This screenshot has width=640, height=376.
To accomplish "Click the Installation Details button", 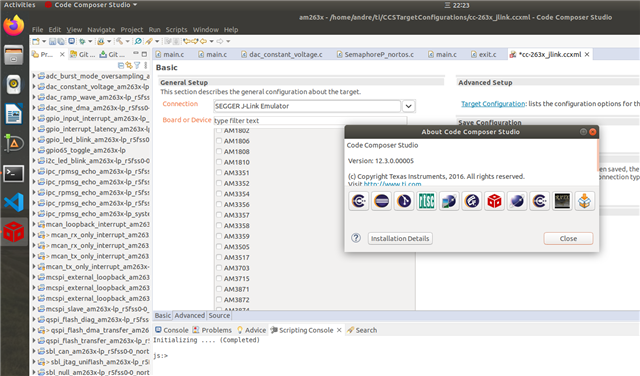I will pyautogui.click(x=400, y=238).
